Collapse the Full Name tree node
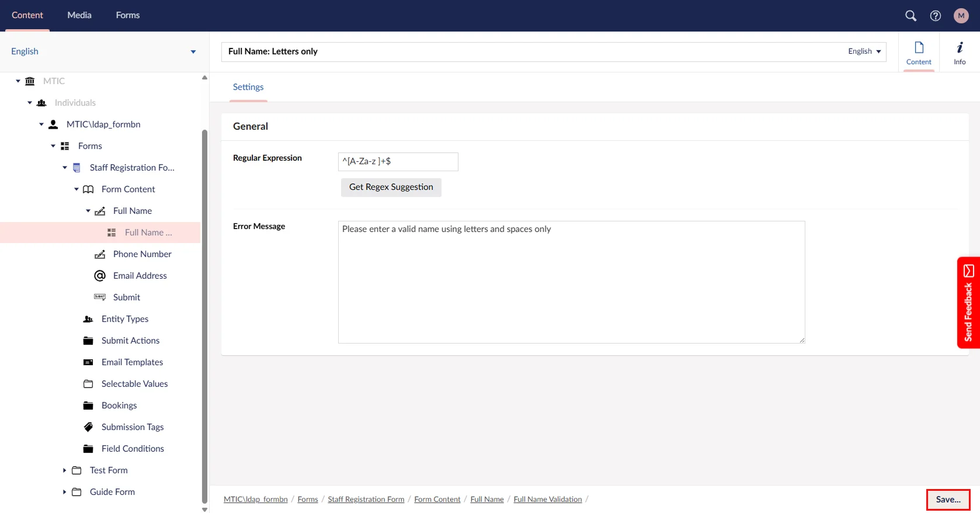This screenshot has width=980, height=513. (x=88, y=211)
